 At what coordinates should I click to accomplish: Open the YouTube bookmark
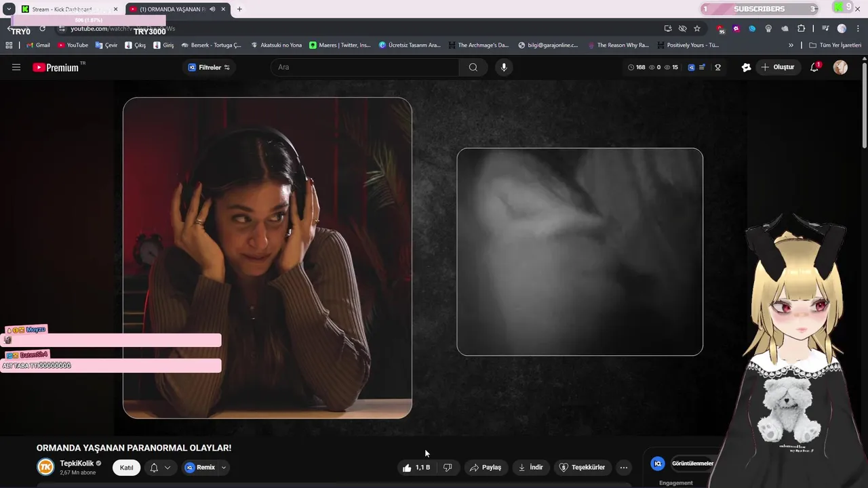[73, 45]
